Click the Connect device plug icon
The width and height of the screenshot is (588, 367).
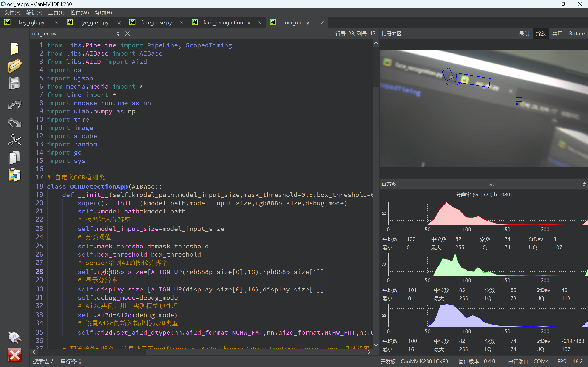coord(14,337)
